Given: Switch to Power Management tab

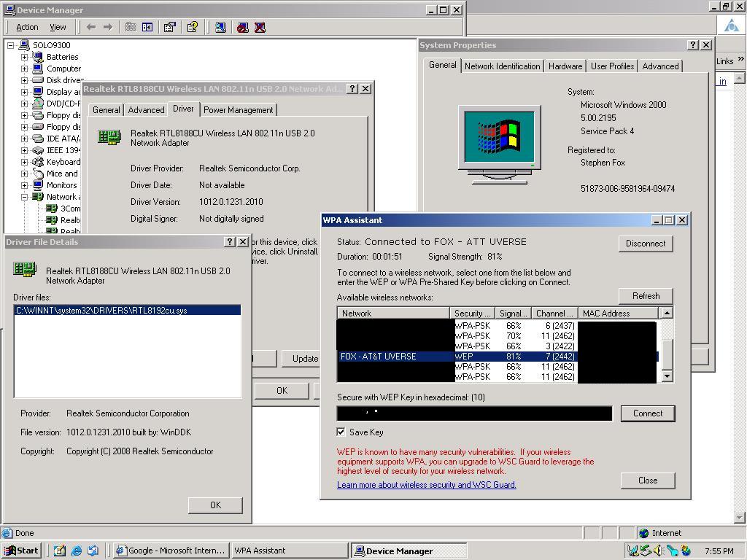Looking at the screenshot, I should pyautogui.click(x=239, y=110).
